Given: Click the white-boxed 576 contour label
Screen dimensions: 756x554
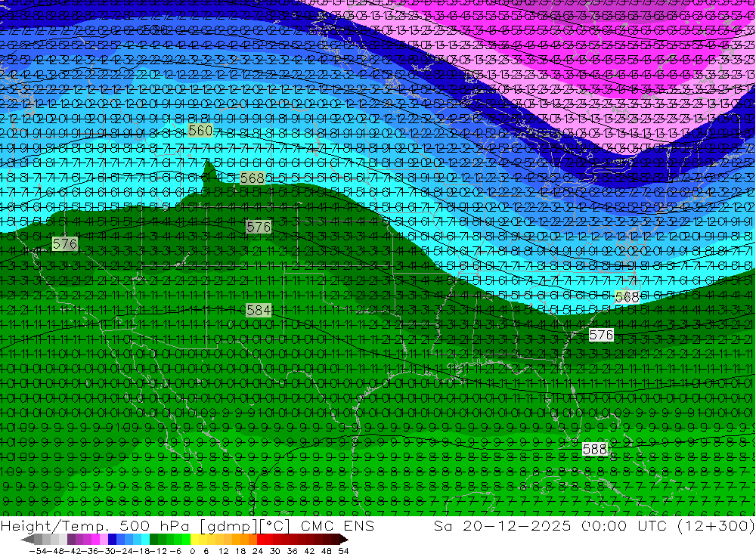Looking at the screenshot, I should click(601, 335).
